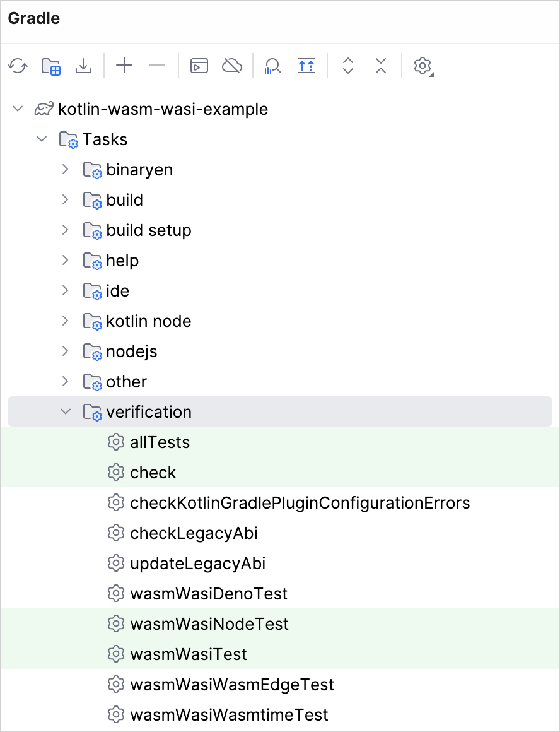Image resolution: width=560 pixels, height=732 pixels.
Task: Select the allTests task label
Action: (x=160, y=442)
